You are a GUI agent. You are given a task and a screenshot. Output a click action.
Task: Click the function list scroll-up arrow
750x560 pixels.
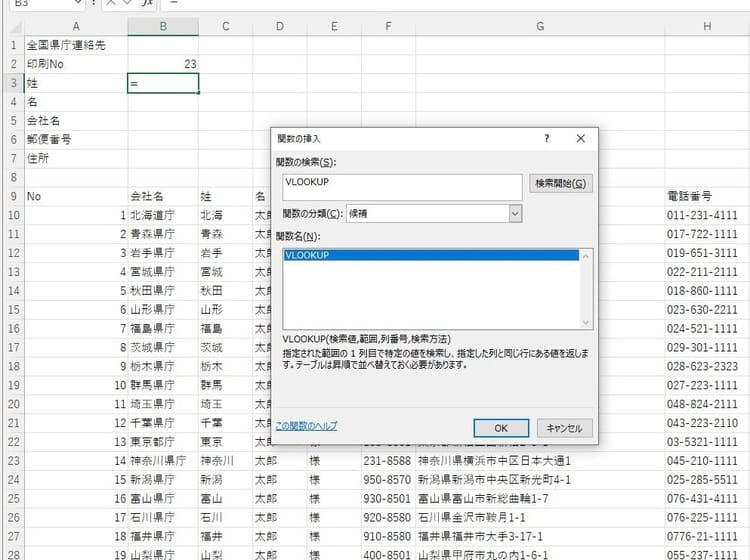tap(585, 256)
